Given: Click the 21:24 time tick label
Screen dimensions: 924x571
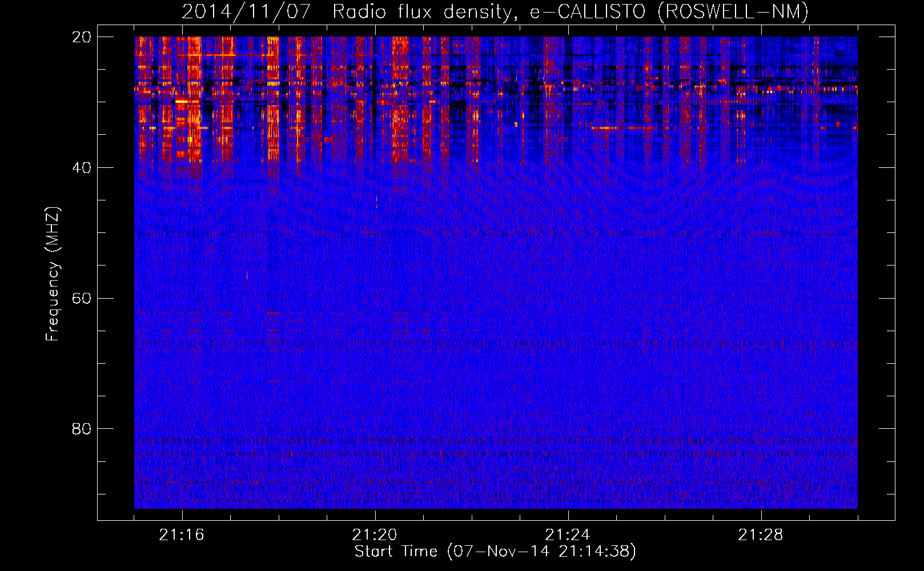Looking at the screenshot, I should (x=568, y=535).
